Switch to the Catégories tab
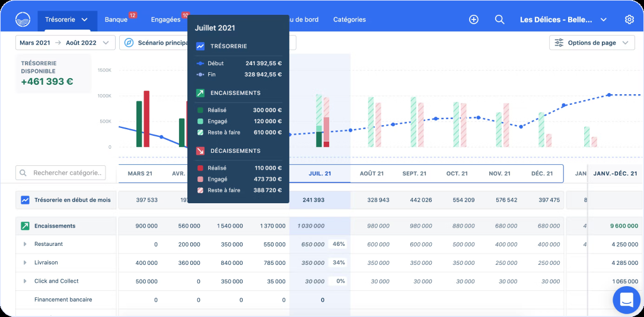This screenshot has width=644, height=317. point(349,20)
